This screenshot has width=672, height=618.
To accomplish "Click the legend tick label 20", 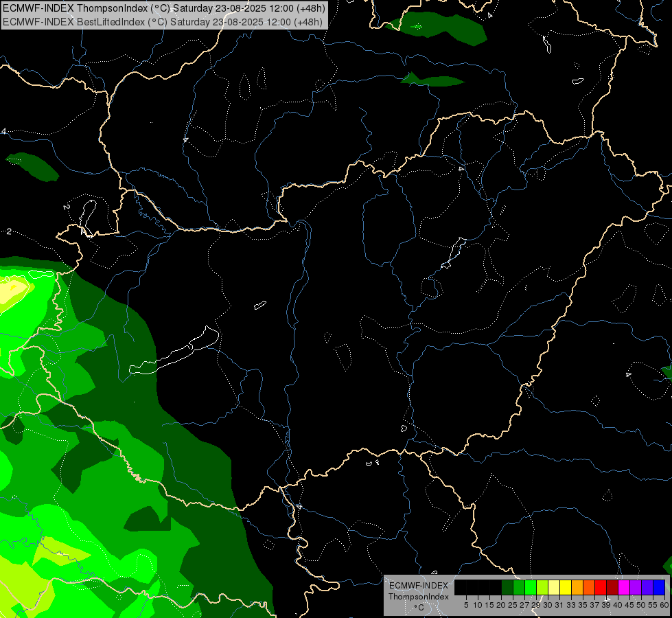I will click(x=501, y=605).
